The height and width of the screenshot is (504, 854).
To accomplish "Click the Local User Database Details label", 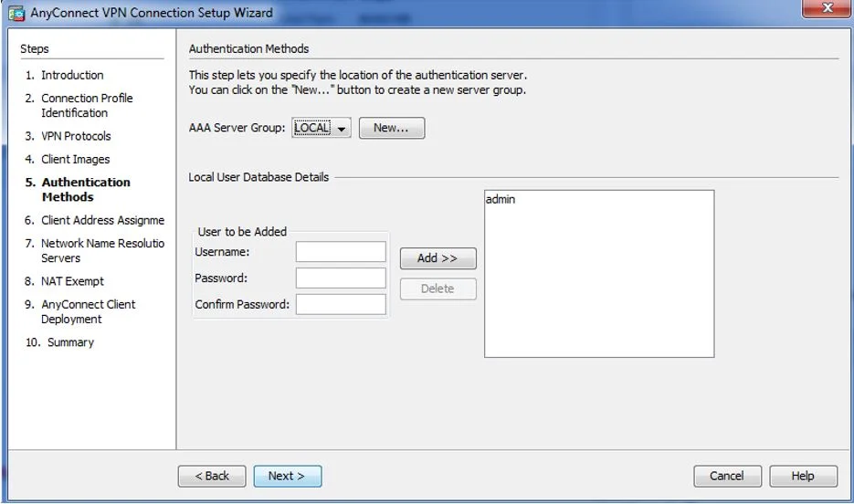I will pos(258,177).
